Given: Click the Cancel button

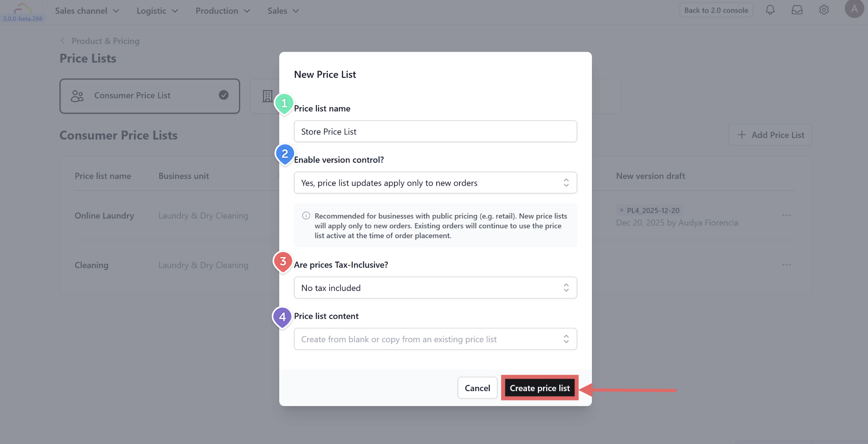Looking at the screenshot, I should point(477,388).
